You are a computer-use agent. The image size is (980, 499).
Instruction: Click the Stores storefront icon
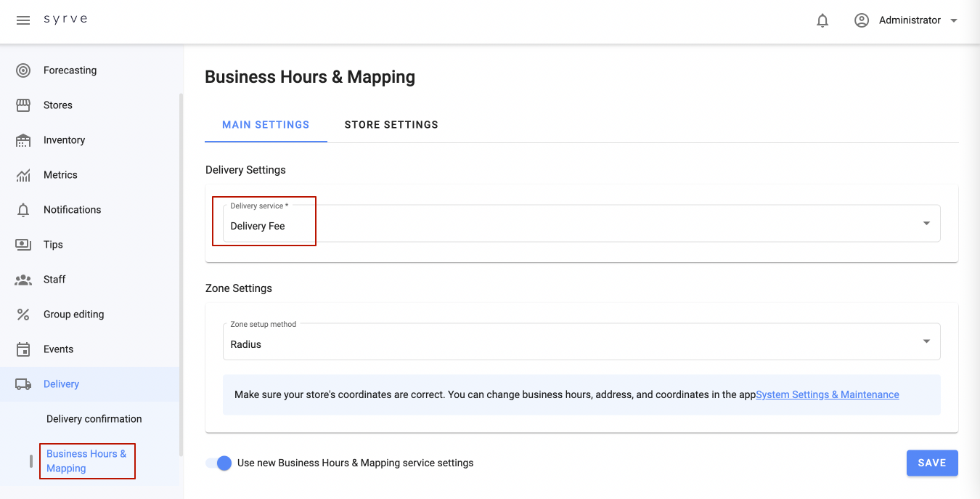pyautogui.click(x=23, y=105)
